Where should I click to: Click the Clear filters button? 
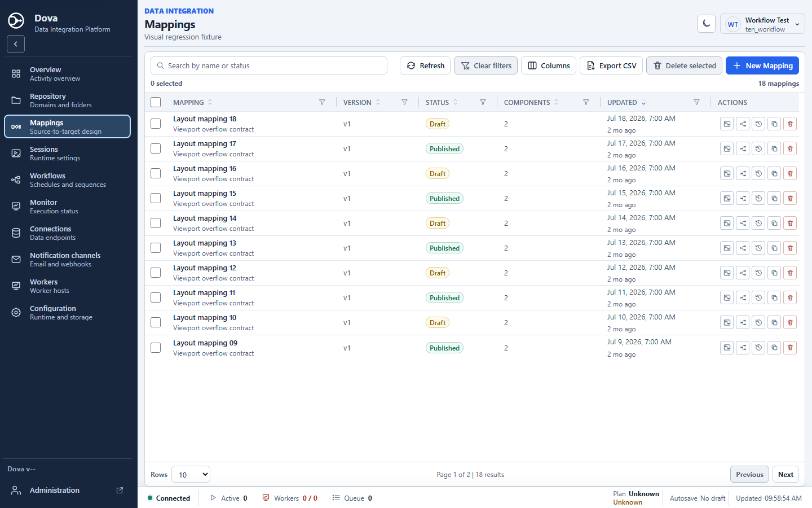[486, 65]
